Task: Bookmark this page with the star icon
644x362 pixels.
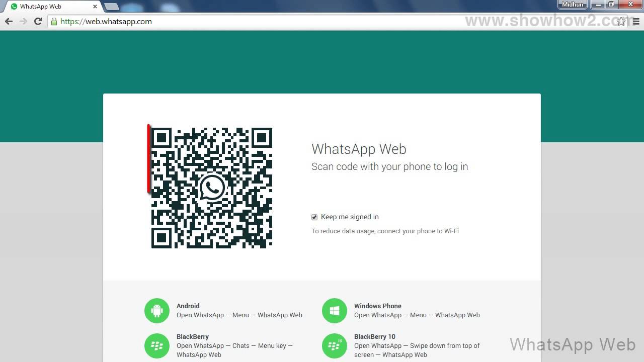Action: point(621,22)
